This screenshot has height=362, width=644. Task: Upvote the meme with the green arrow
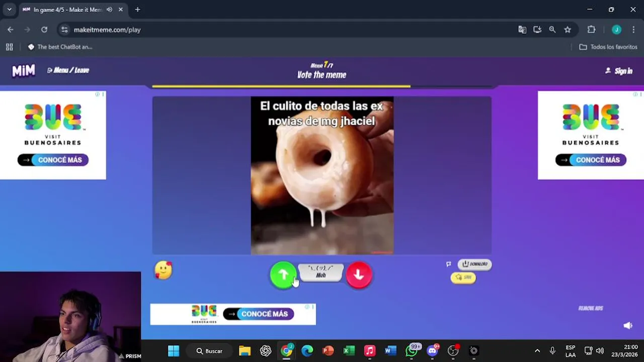coord(283,275)
